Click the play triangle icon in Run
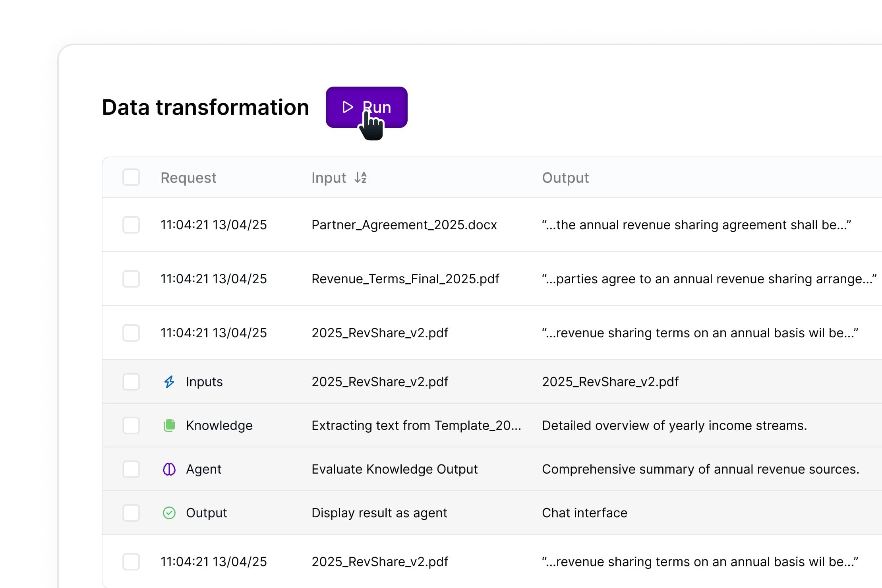Viewport: 882px width, 588px height. [x=348, y=107]
